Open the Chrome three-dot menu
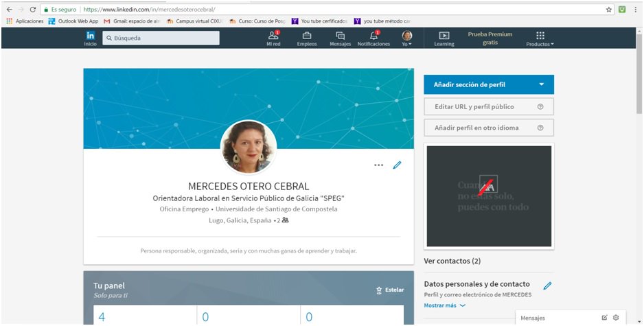Image resolution: width=644 pixels, height=326 pixels. 635,9
